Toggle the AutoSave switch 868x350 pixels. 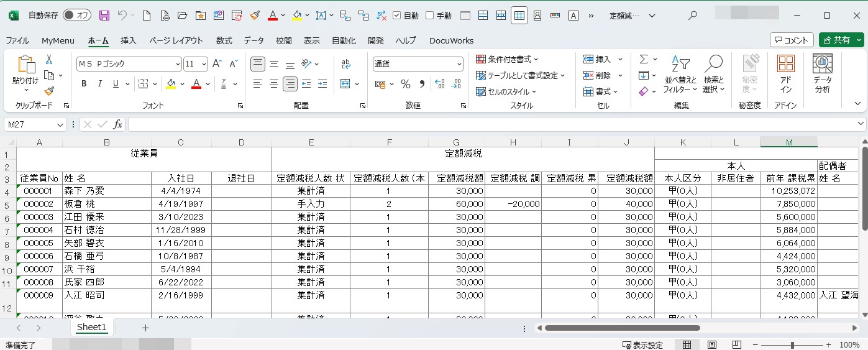click(77, 16)
